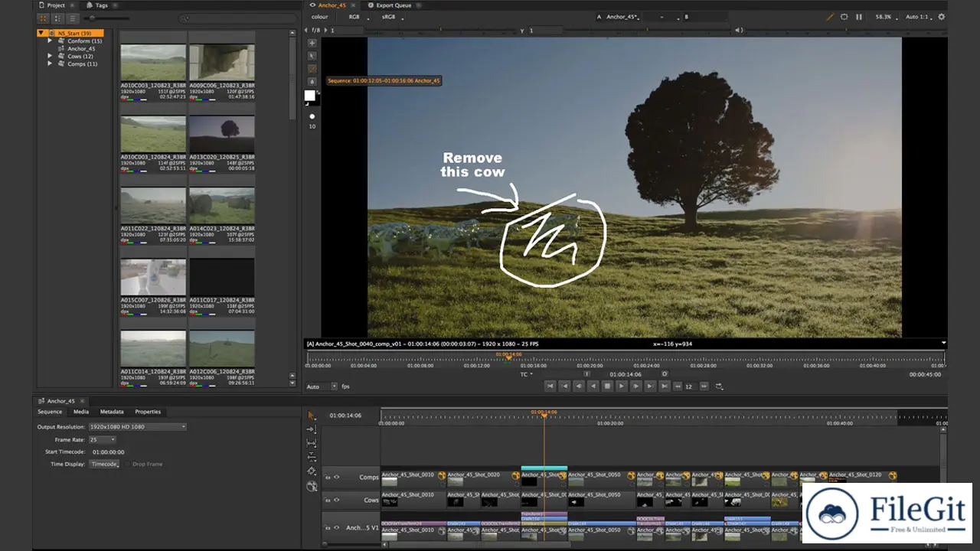Open the 58.3% zoom dropdown

coord(886,17)
